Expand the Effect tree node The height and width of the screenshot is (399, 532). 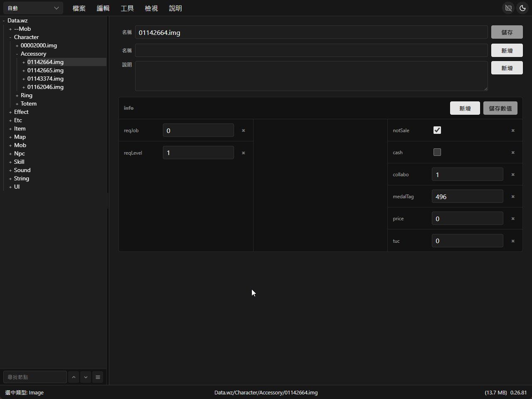[10, 112]
